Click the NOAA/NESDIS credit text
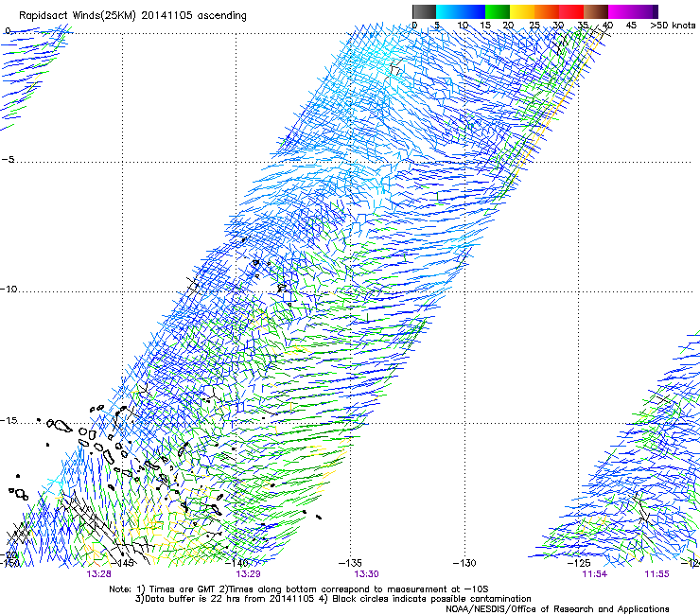This screenshot has height=615, width=700. tap(557, 609)
